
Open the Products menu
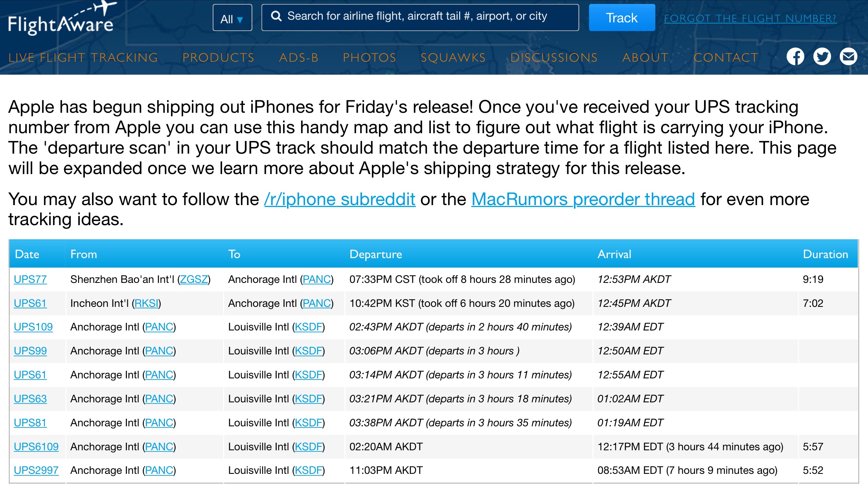[219, 58]
